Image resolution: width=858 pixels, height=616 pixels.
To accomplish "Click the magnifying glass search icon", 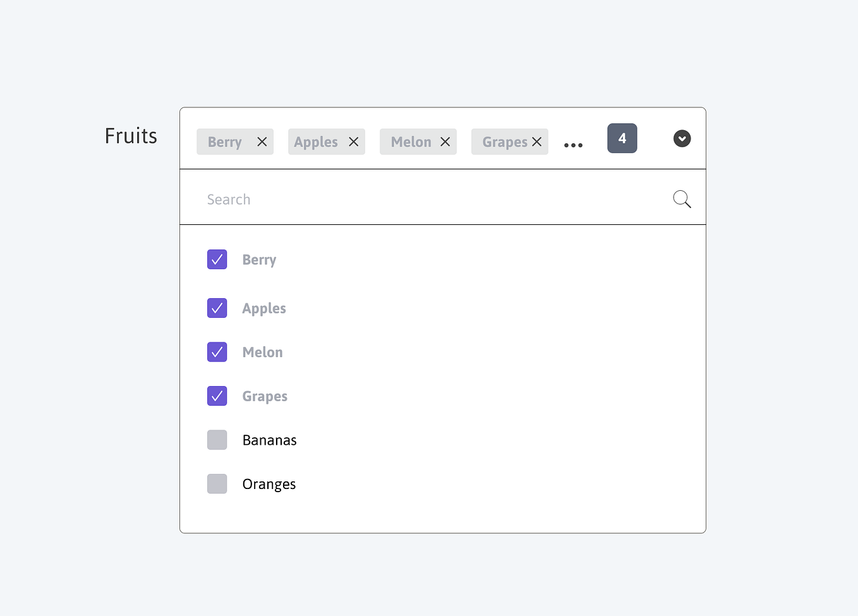I will tap(682, 199).
